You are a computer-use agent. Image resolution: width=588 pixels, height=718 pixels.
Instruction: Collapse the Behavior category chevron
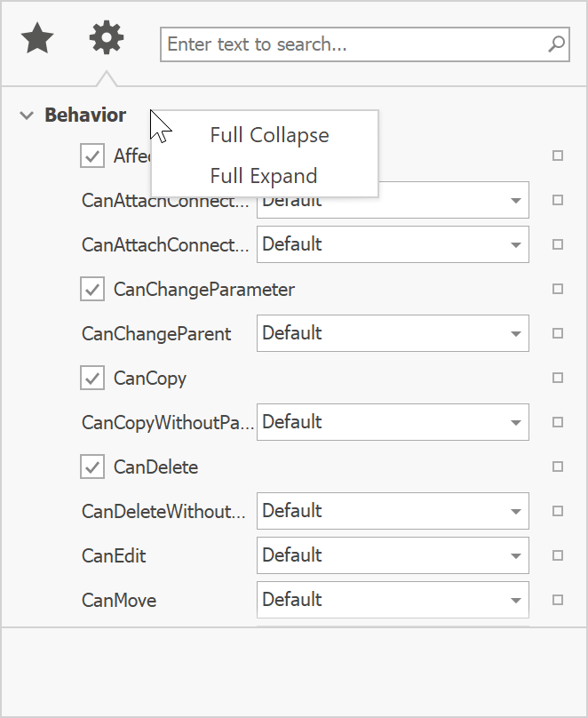[x=27, y=116]
